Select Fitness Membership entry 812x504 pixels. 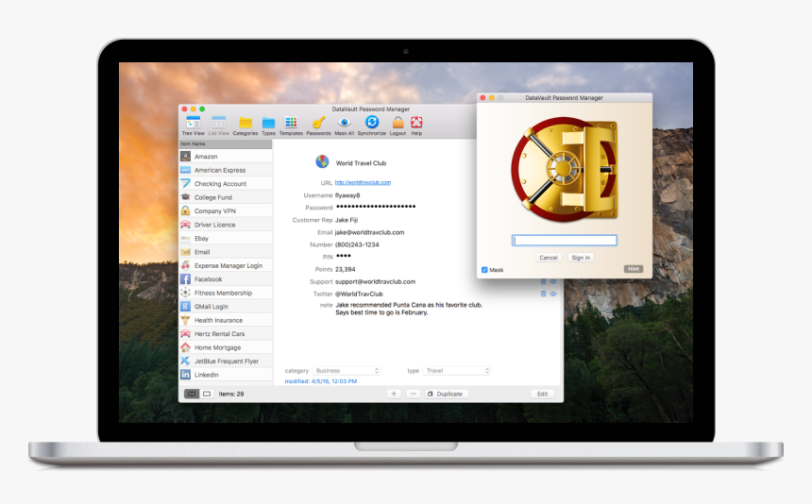226,293
